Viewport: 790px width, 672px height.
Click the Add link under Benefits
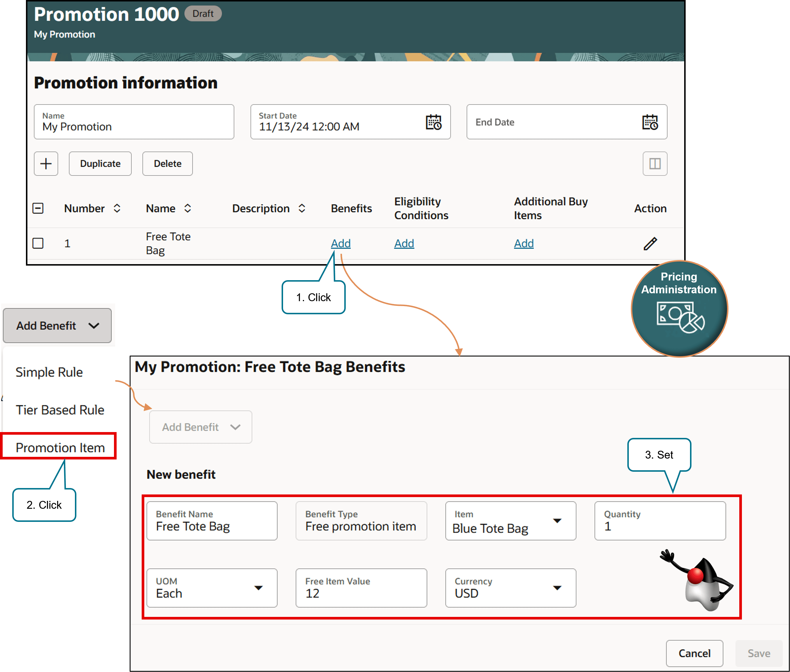340,243
